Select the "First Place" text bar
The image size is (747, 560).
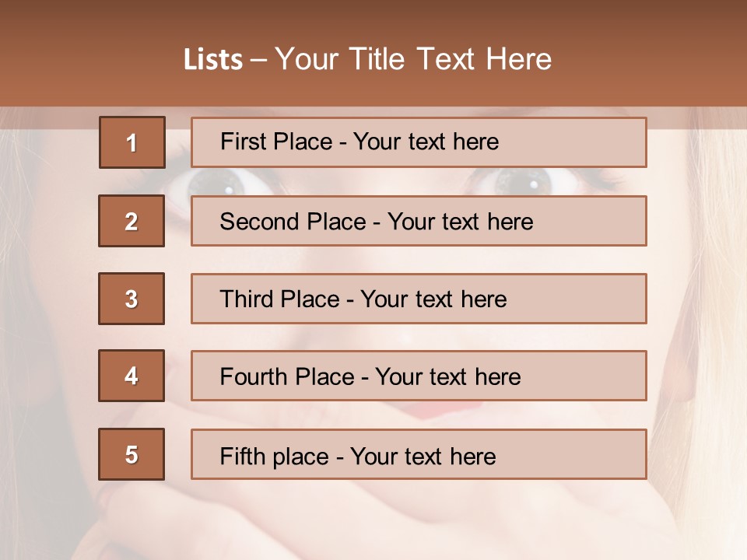[419, 142]
